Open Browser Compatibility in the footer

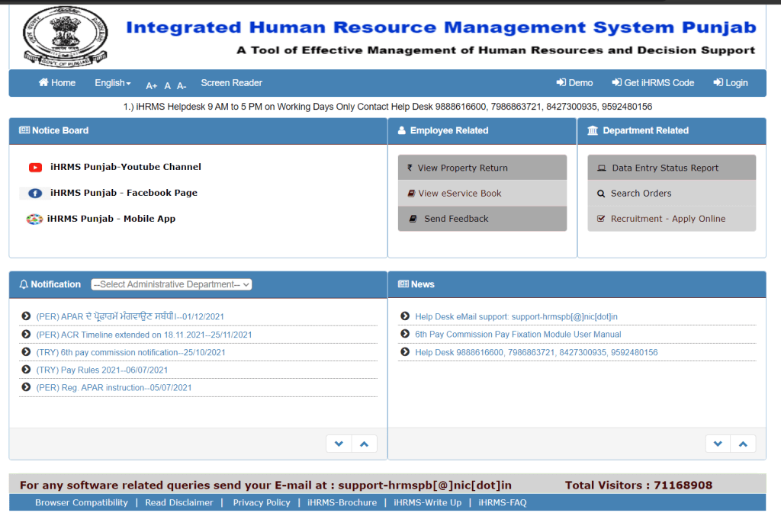click(x=81, y=502)
